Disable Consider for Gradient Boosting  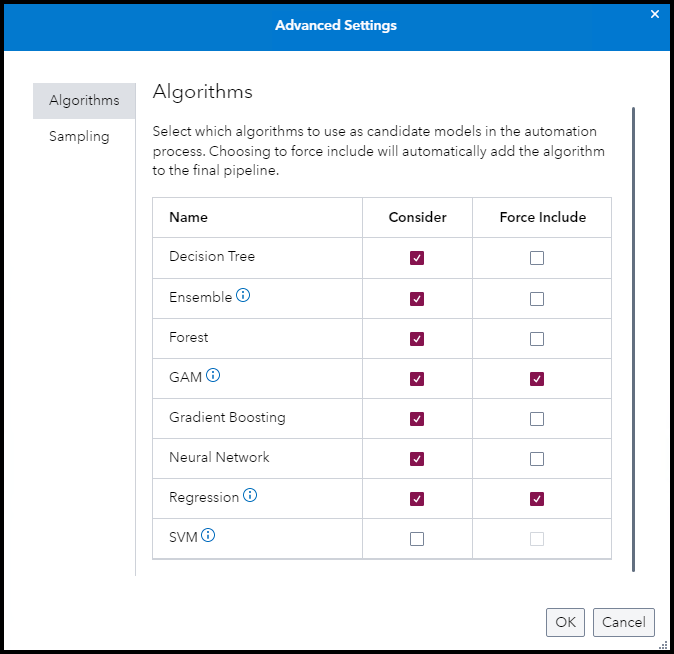(x=417, y=419)
